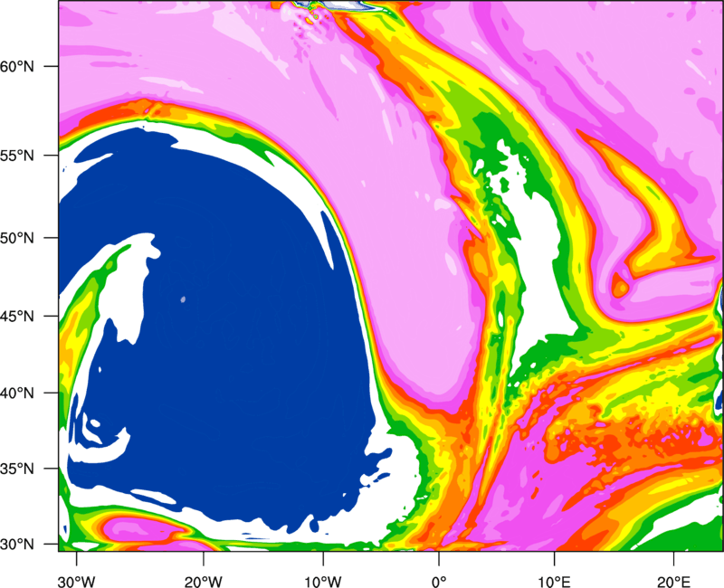Viewport: 724px width, 588px height.
Task: Click the 60°N latitude label
Action: pos(17,67)
